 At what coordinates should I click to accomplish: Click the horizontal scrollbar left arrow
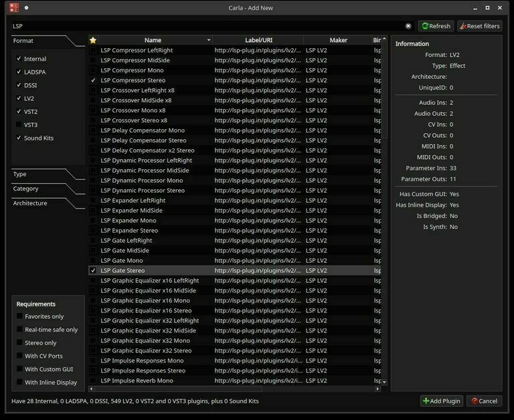pos(91,389)
